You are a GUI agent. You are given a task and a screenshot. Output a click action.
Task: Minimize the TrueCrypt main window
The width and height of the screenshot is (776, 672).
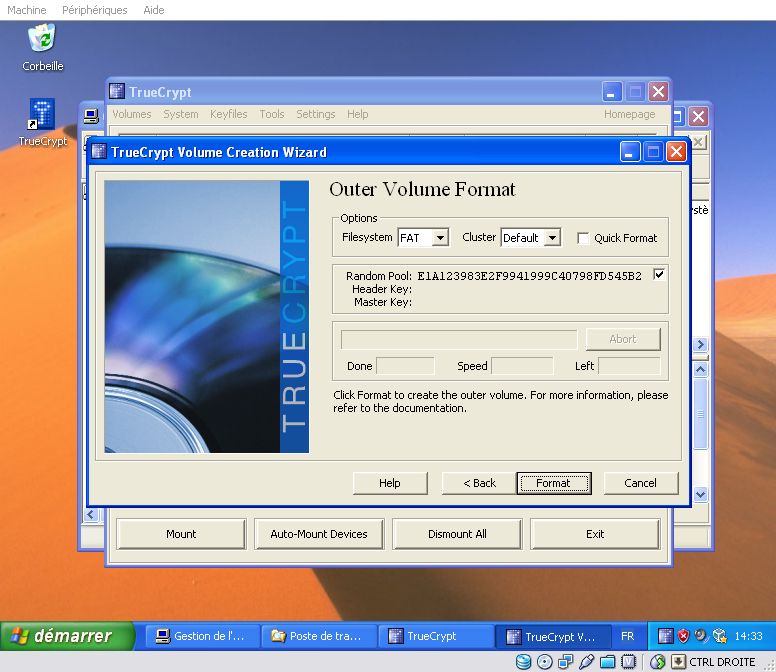pyautogui.click(x=612, y=92)
